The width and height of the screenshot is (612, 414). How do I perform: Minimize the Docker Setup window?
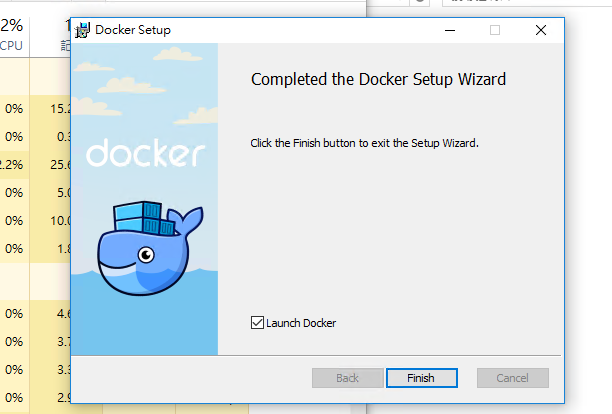tap(450, 30)
